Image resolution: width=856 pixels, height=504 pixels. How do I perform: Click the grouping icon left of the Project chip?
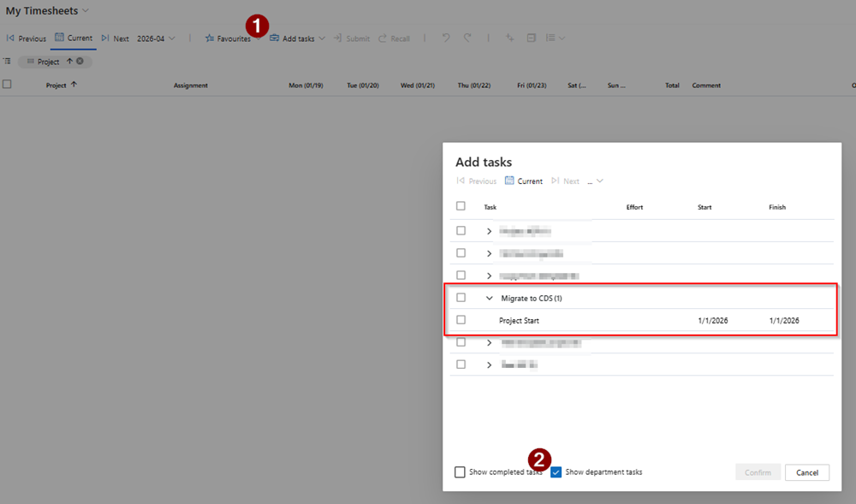7,61
